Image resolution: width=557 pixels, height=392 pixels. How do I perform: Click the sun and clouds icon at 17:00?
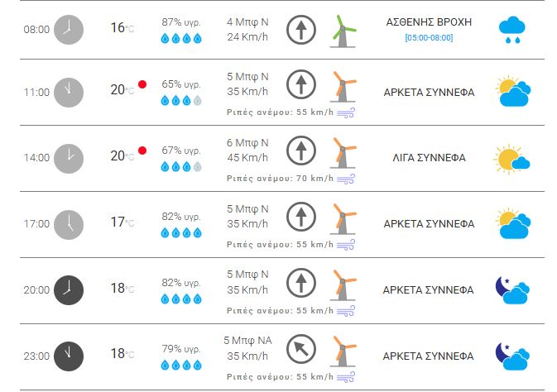pyautogui.click(x=512, y=223)
